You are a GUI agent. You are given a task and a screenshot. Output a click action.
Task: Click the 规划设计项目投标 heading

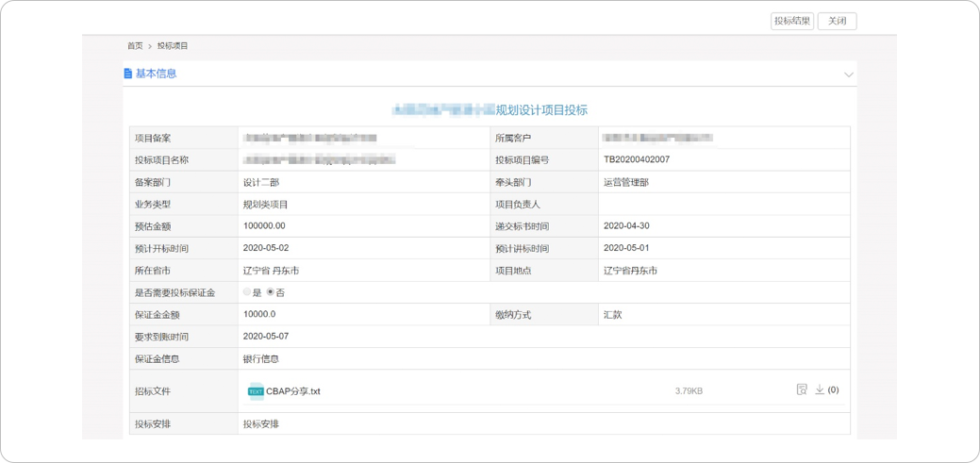pyautogui.click(x=540, y=110)
